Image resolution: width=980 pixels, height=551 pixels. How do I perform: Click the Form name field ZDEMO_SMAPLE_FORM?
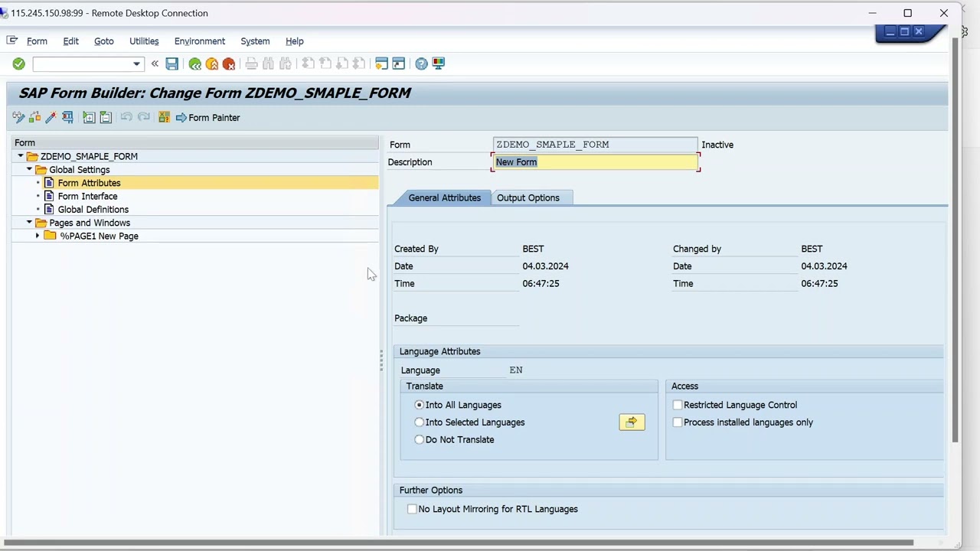(596, 145)
